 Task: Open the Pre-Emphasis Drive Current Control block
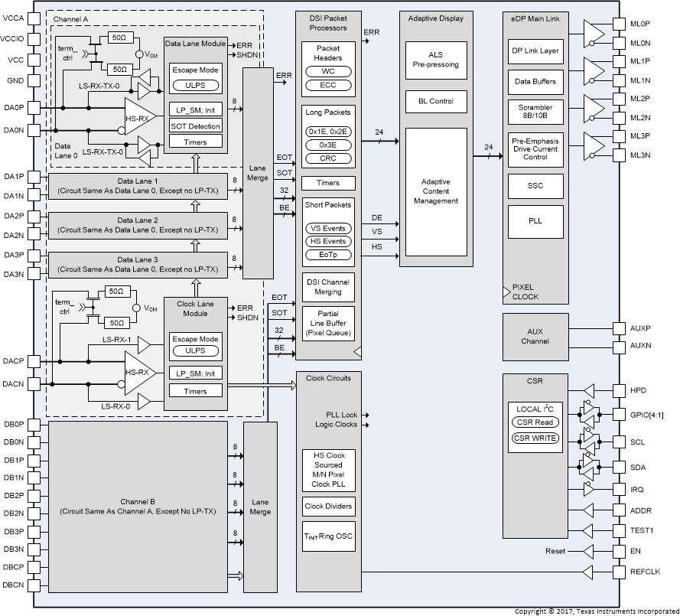pyautogui.click(x=535, y=148)
